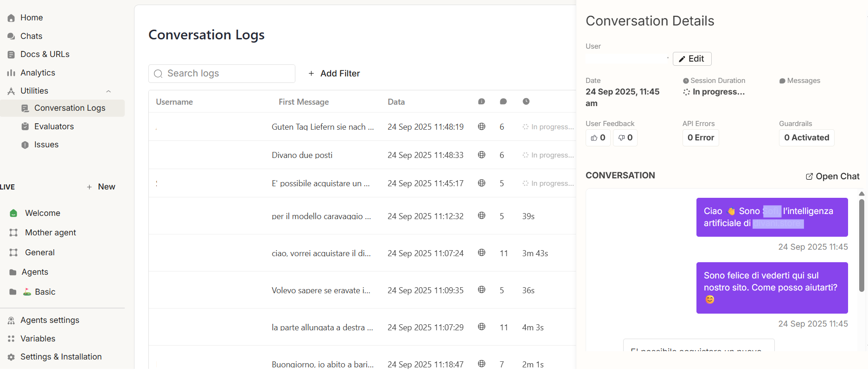868x372 pixels.
Task: Expand the Basic folder
Action: point(45,292)
